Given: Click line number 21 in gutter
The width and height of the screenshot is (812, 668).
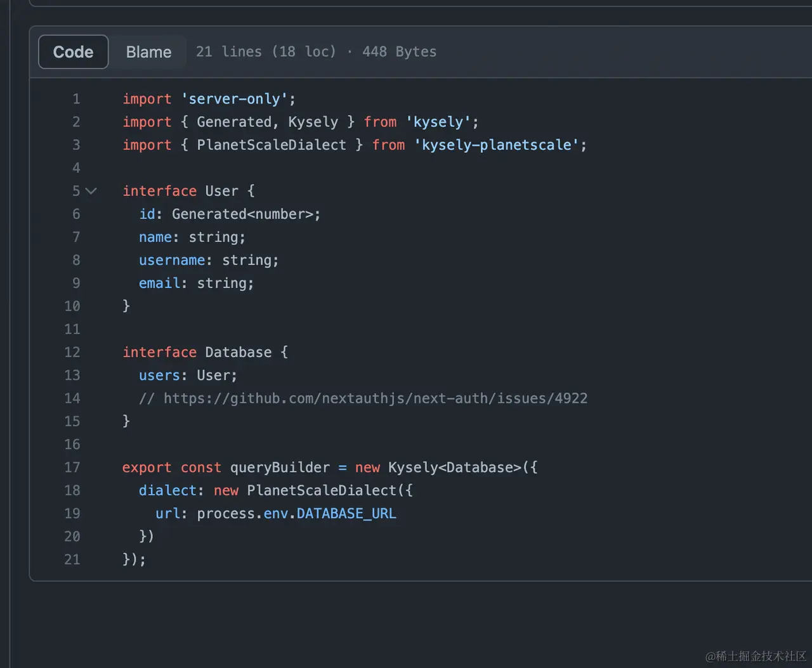Looking at the screenshot, I should 72,560.
